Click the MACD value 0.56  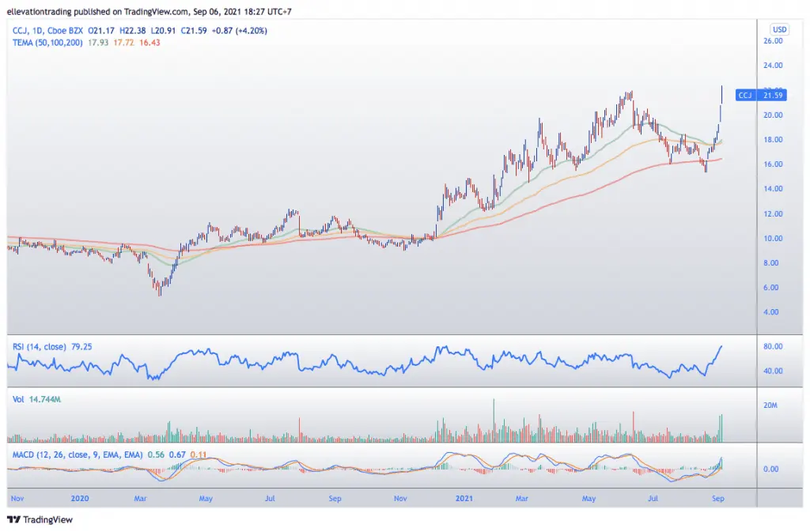coord(156,455)
